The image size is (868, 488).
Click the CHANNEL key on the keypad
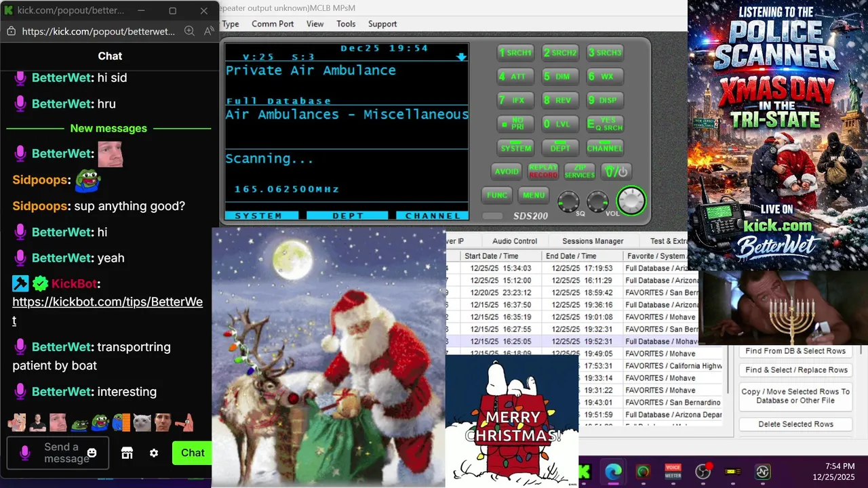[x=605, y=148]
